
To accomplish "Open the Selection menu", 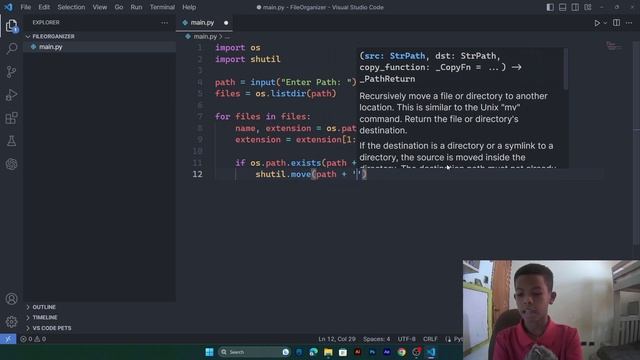I will [x=71, y=7].
